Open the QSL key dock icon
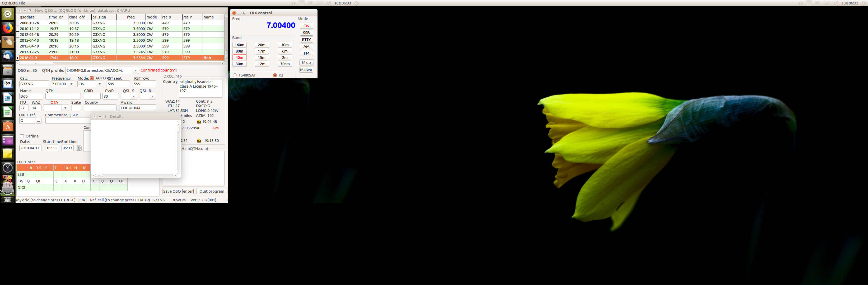 click(x=7, y=179)
